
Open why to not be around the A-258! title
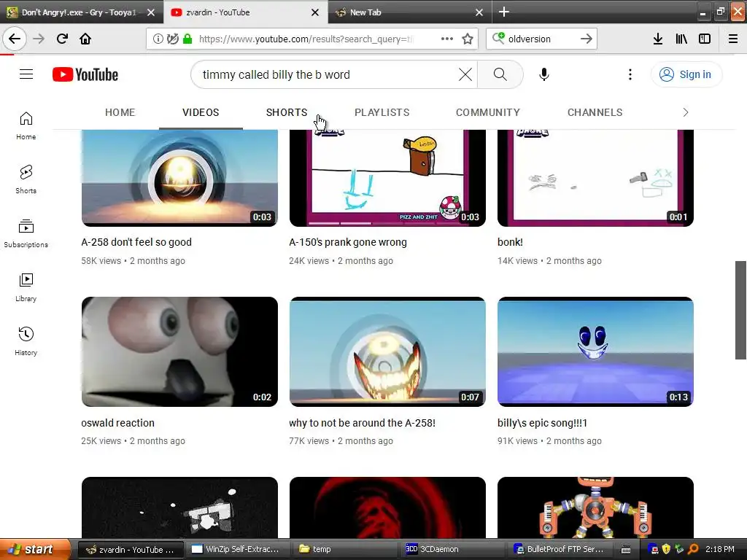[362, 423]
